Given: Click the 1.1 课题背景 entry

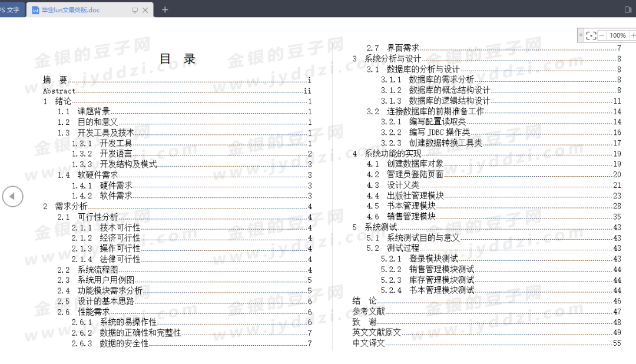Looking at the screenshot, I should [x=184, y=111].
